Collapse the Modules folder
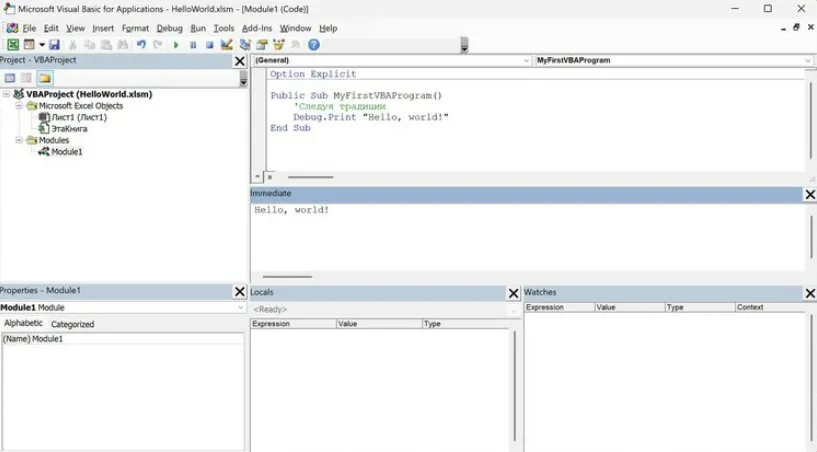 pyautogui.click(x=19, y=140)
